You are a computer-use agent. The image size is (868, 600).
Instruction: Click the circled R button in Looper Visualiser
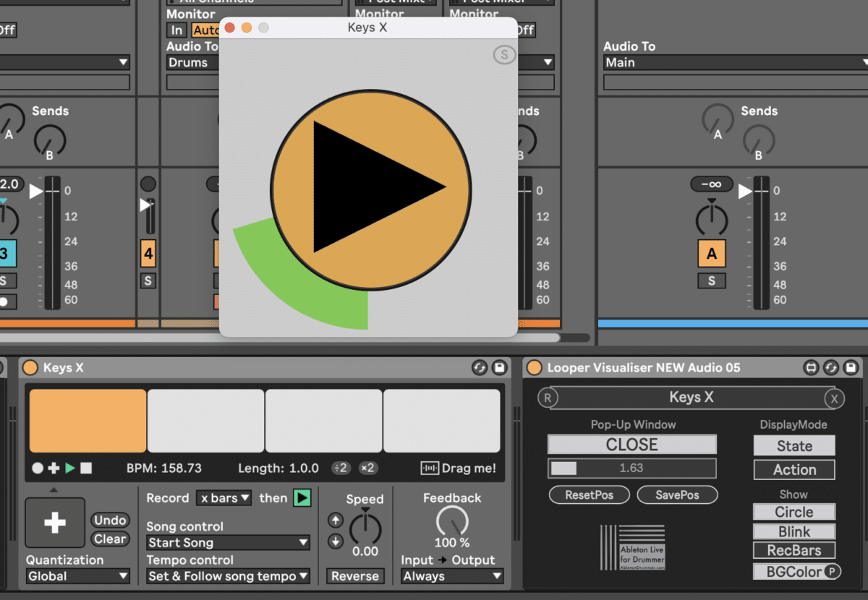pos(548,398)
